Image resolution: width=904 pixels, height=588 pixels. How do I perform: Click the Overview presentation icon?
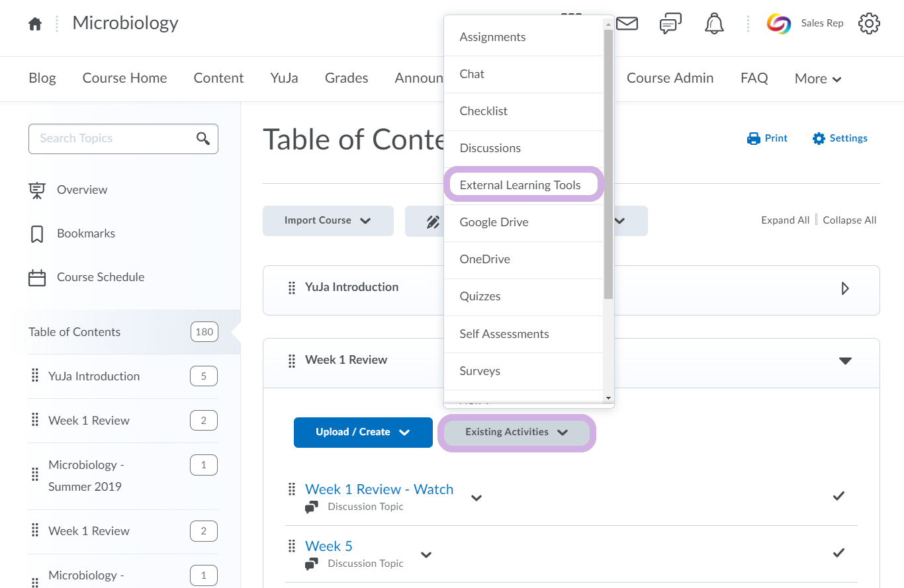[x=37, y=190]
